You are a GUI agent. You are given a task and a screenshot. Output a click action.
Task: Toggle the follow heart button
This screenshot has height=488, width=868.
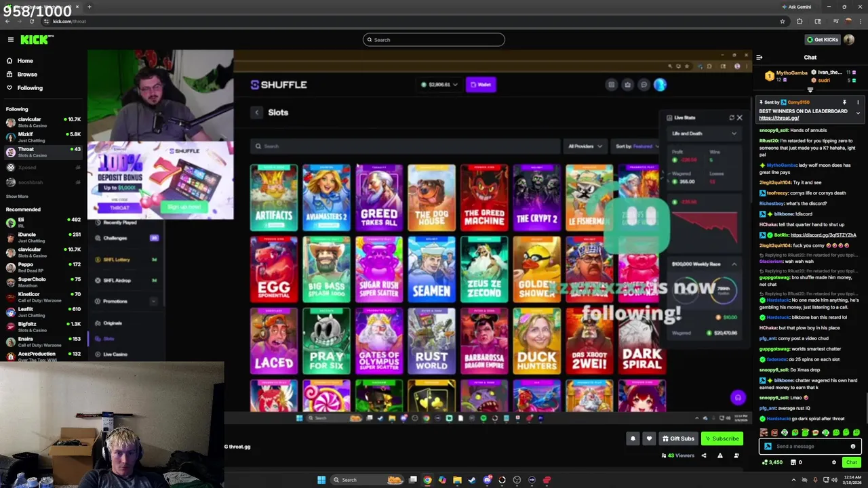click(x=649, y=439)
